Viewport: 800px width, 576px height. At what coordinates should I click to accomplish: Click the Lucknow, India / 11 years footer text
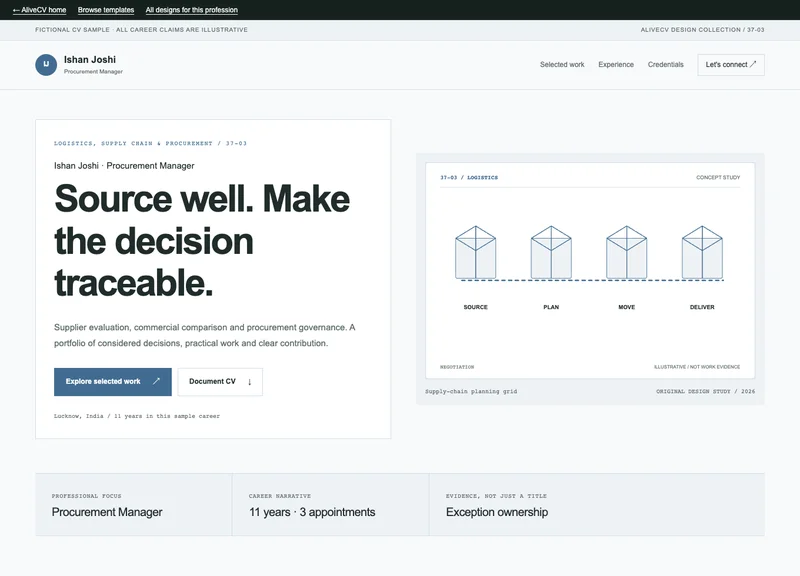pyautogui.click(x=137, y=416)
